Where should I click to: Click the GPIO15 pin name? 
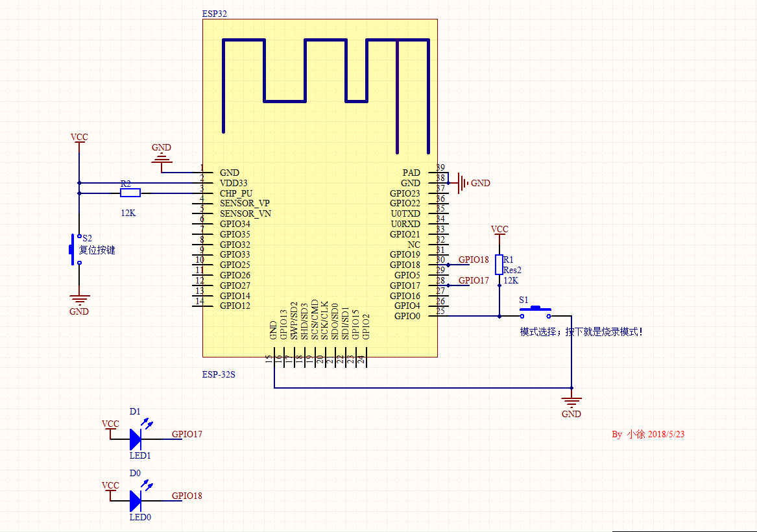(355, 324)
